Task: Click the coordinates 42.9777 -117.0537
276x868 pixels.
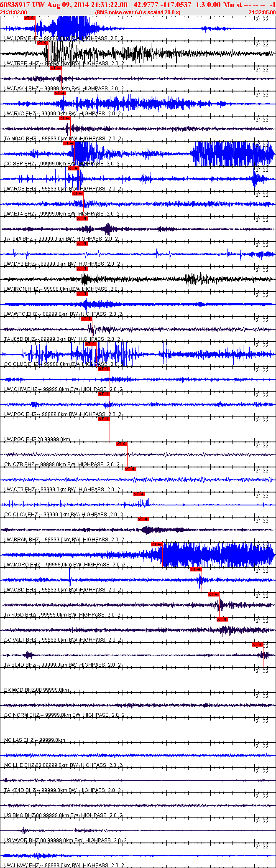Action: [162, 5]
